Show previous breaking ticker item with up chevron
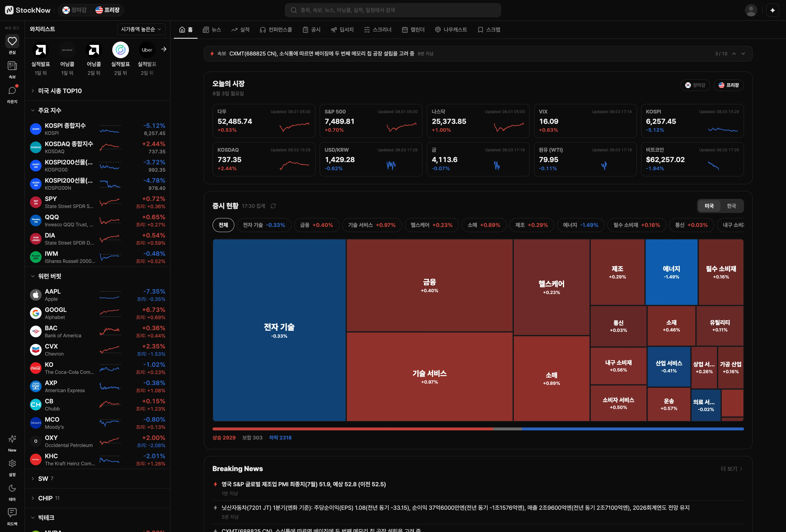This screenshot has height=532, width=786. tap(734, 54)
